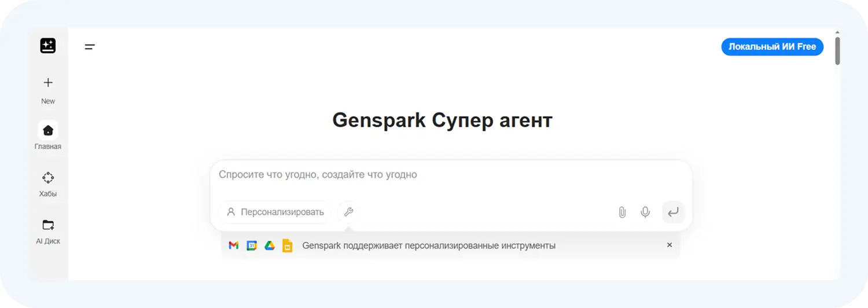Submit the prompt with the enter arrow button
This screenshot has width=868, height=308.
click(673, 212)
